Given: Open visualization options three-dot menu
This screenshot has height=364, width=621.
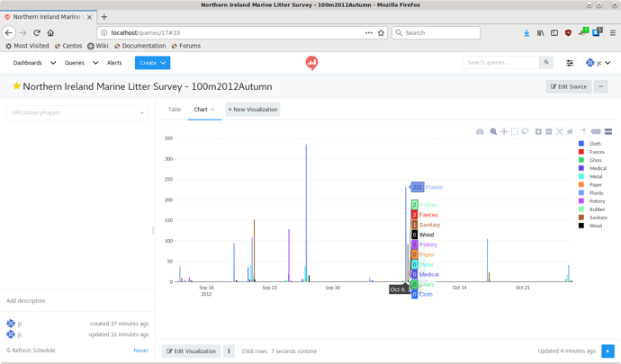Looking at the screenshot, I should point(229,351).
